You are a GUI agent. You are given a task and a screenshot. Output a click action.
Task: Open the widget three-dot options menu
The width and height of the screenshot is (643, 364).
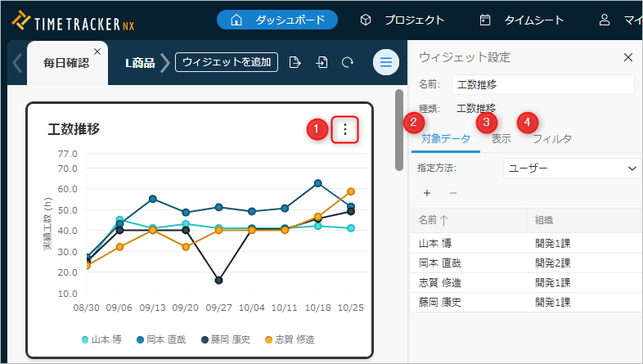pos(345,129)
